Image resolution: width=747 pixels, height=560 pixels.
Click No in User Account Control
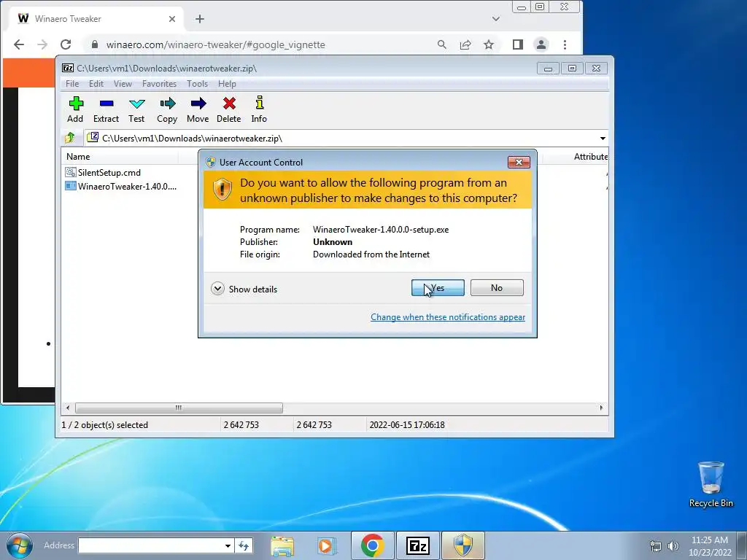coord(497,287)
